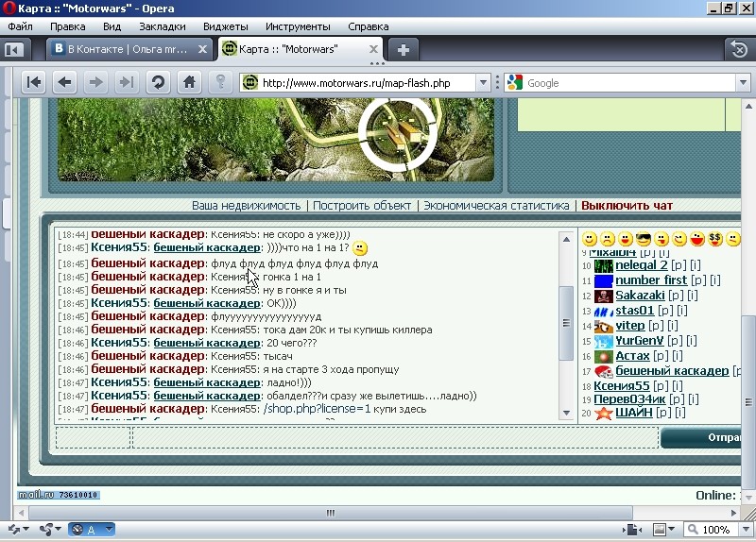Open the Закладки menu
756x542 pixels.
tap(162, 26)
